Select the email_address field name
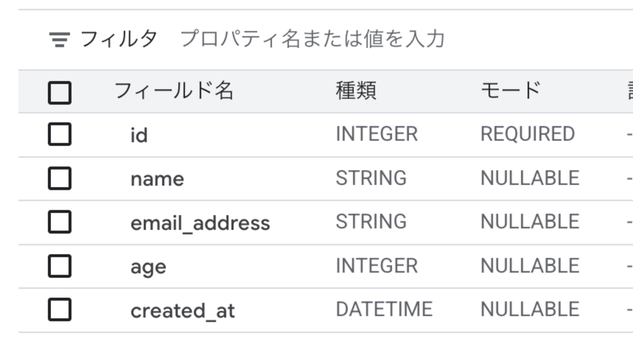This screenshot has height=364, width=633. click(x=200, y=223)
